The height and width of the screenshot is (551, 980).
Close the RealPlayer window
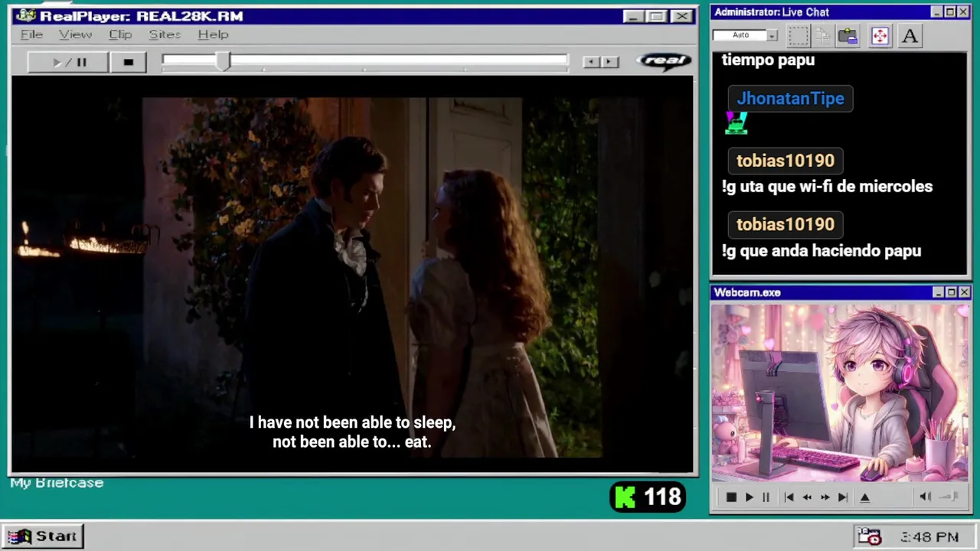681,16
